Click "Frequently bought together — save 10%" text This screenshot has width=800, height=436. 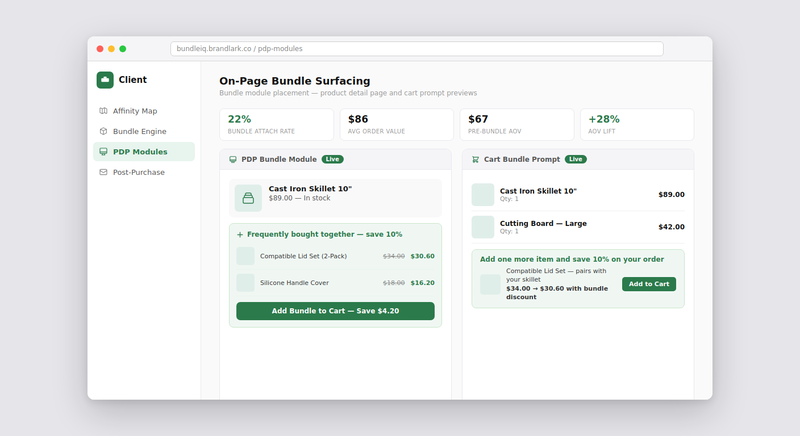(324, 235)
